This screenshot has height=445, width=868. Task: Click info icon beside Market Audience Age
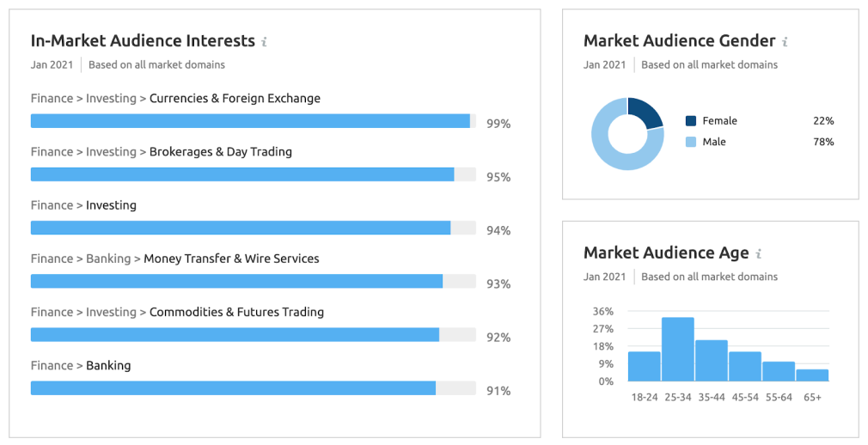pos(759,253)
